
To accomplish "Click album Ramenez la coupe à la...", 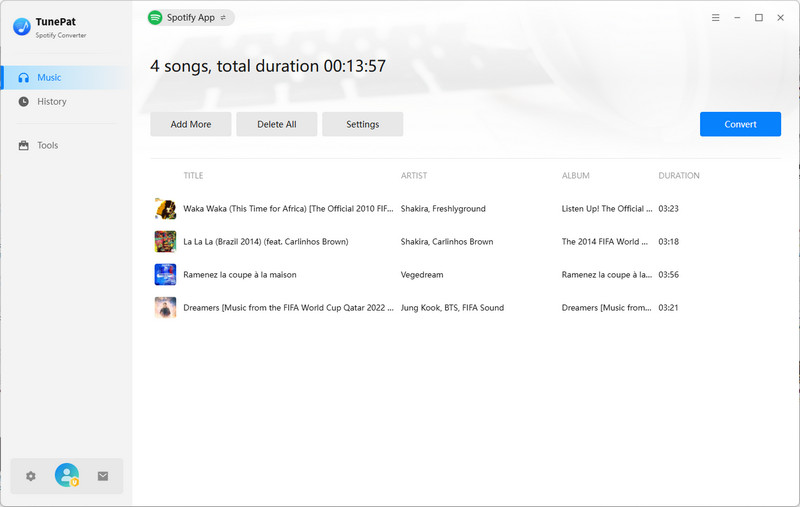I will pyautogui.click(x=607, y=274).
